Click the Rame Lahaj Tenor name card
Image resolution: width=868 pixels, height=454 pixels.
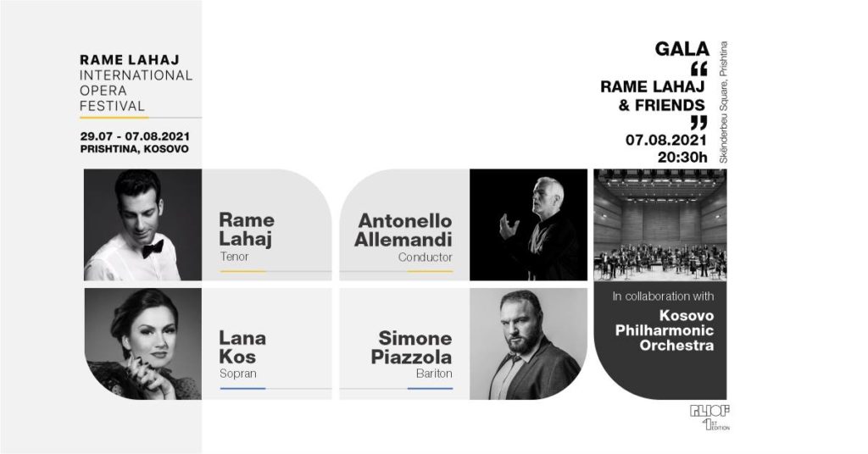pyautogui.click(x=267, y=224)
